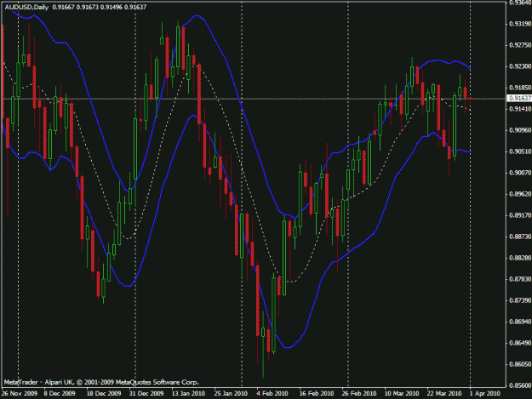This screenshot has height=399, width=532.
Task: Click the 0.86940 price axis label
Action: (x=520, y=322)
